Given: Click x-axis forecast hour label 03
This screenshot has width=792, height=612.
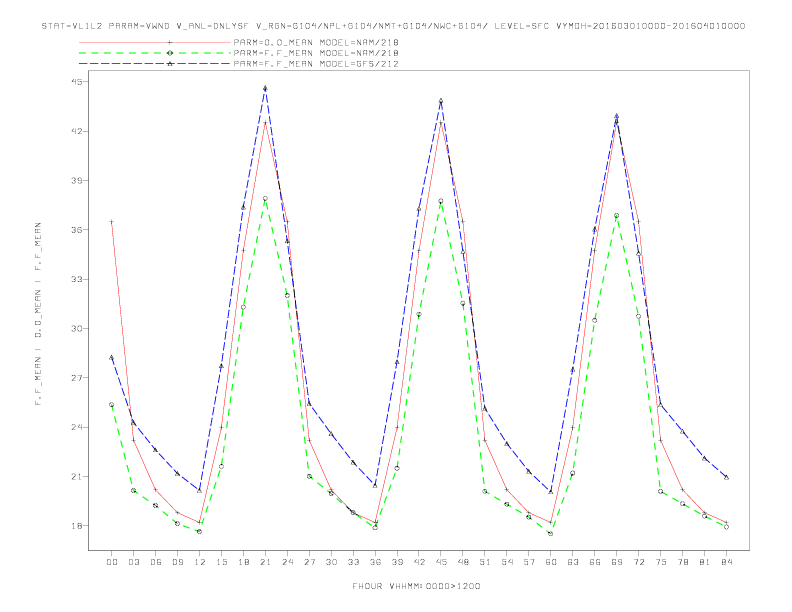Looking at the screenshot, I should click(x=133, y=562).
